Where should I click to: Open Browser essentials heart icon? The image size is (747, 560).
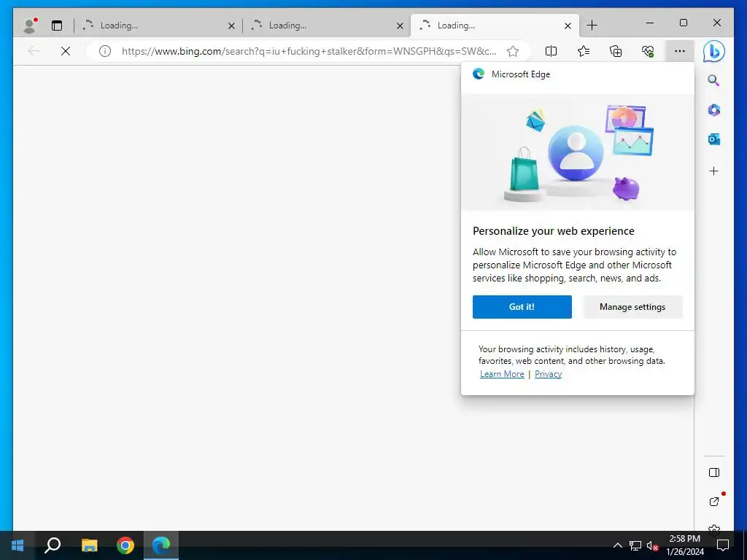pyautogui.click(x=648, y=51)
